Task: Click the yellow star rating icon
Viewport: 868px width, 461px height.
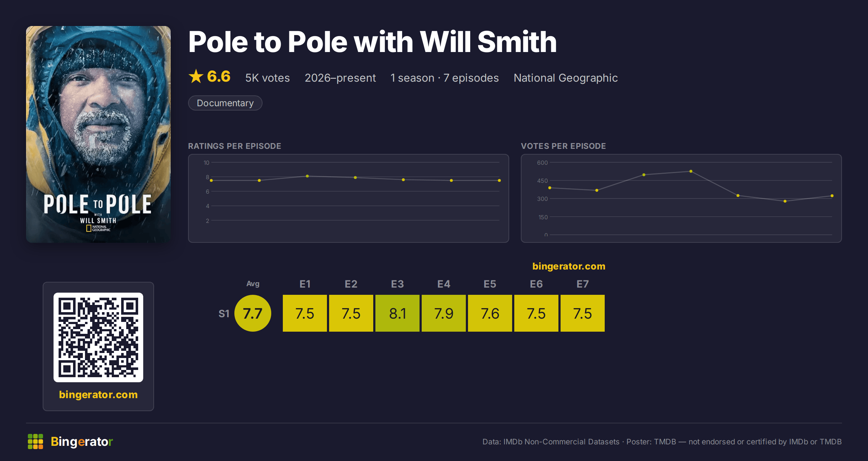Action: (196, 76)
